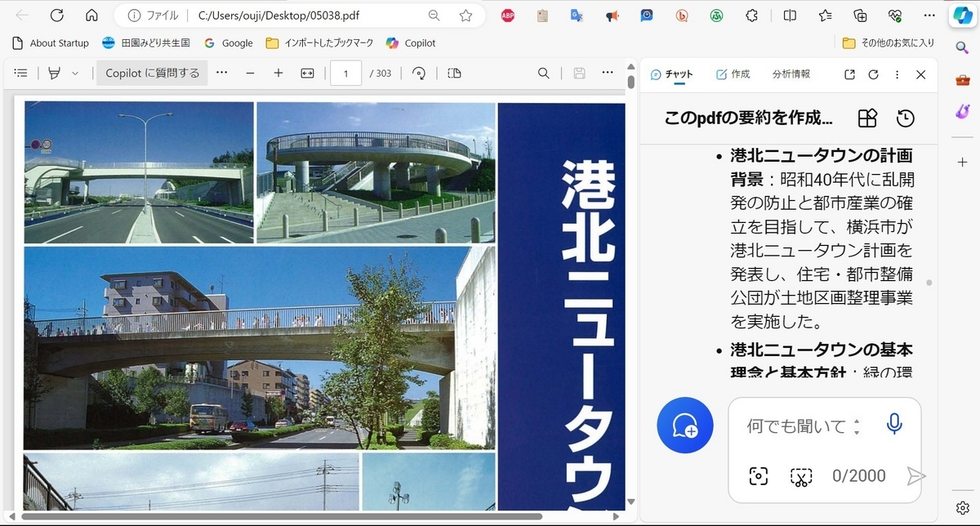Click the 何でも聞いて chat input box
The width and height of the screenshot is (980, 526).
pyautogui.click(x=796, y=426)
